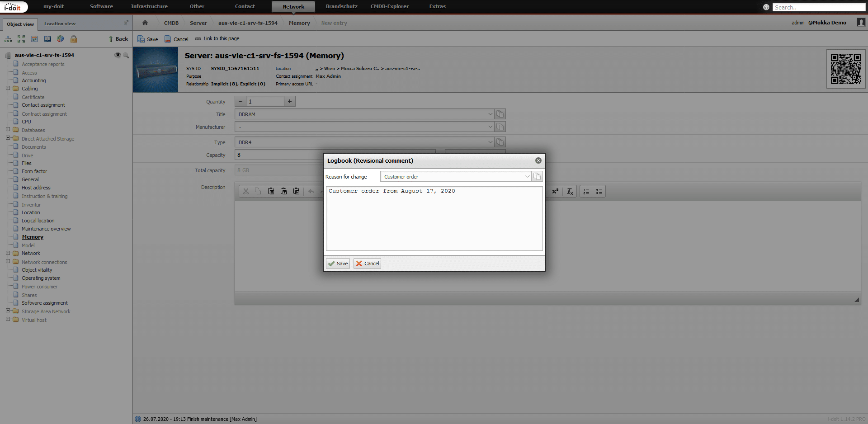868x424 pixels.
Task: Expand the Cabling tree folder
Action: click(8, 89)
